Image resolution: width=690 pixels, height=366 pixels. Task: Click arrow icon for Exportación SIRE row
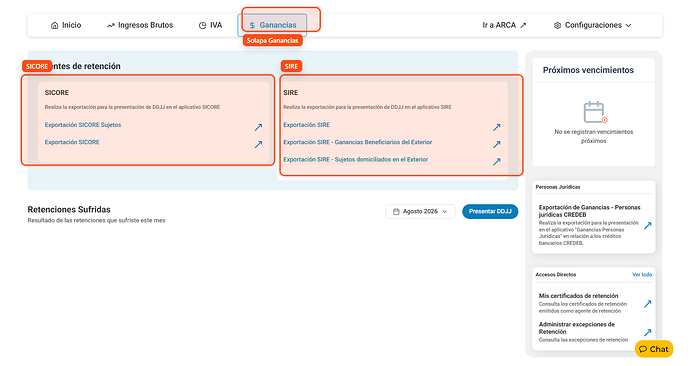pyautogui.click(x=497, y=127)
